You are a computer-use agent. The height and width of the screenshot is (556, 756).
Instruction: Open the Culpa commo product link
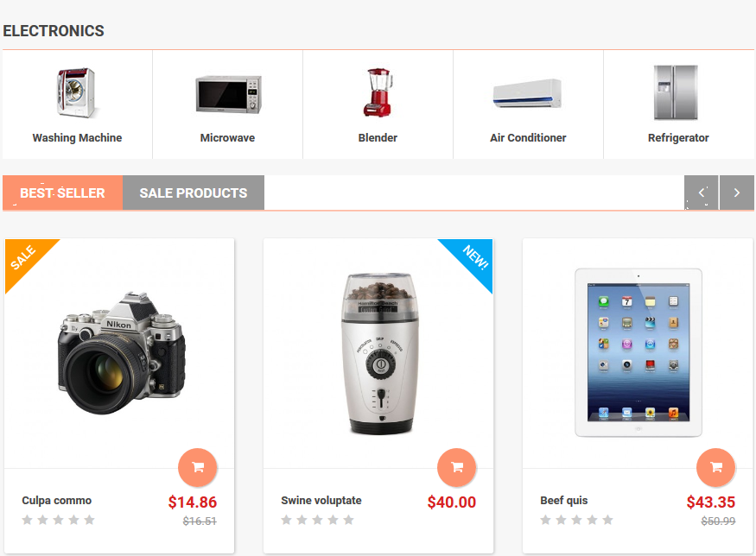pyautogui.click(x=57, y=501)
